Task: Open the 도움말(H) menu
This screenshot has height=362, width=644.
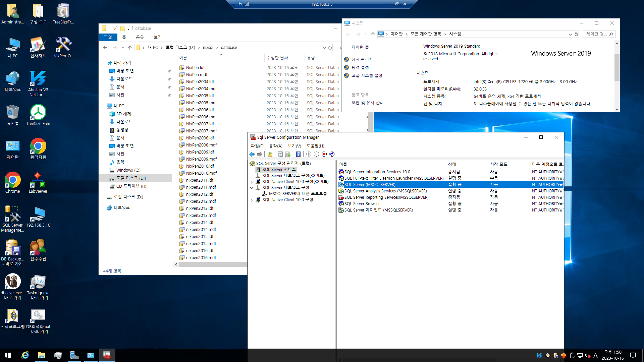Action: click(x=315, y=146)
